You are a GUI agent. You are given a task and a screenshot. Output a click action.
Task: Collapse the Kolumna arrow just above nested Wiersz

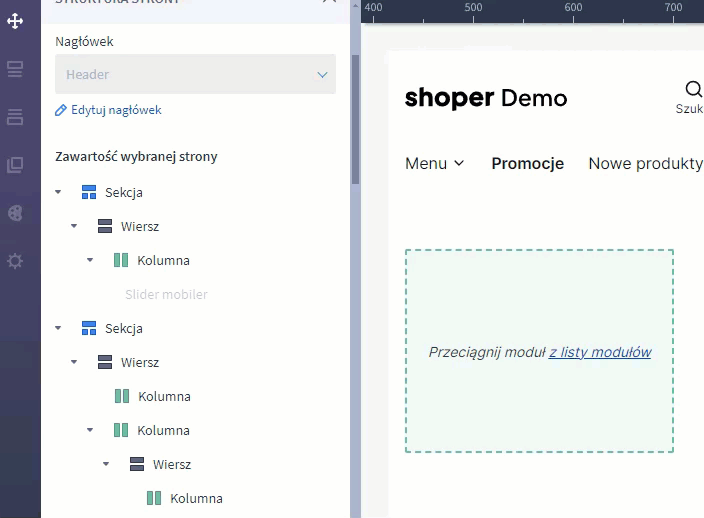[90, 430]
